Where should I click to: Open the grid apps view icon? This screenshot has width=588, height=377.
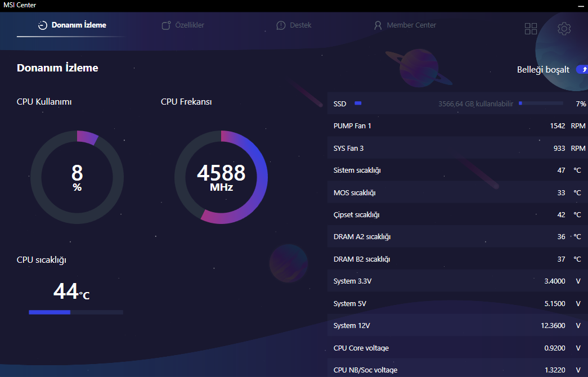[x=531, y=29]
